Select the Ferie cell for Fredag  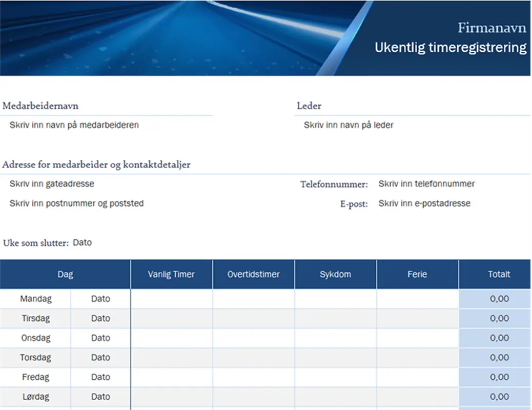417,377
